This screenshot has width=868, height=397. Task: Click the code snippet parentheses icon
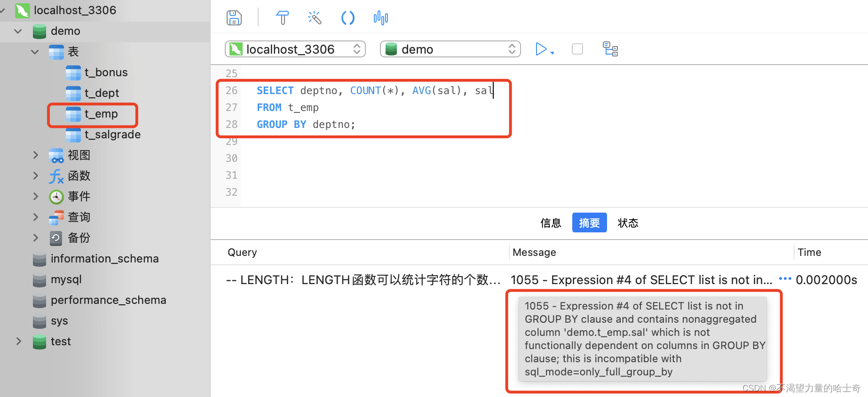pos(347,18)
